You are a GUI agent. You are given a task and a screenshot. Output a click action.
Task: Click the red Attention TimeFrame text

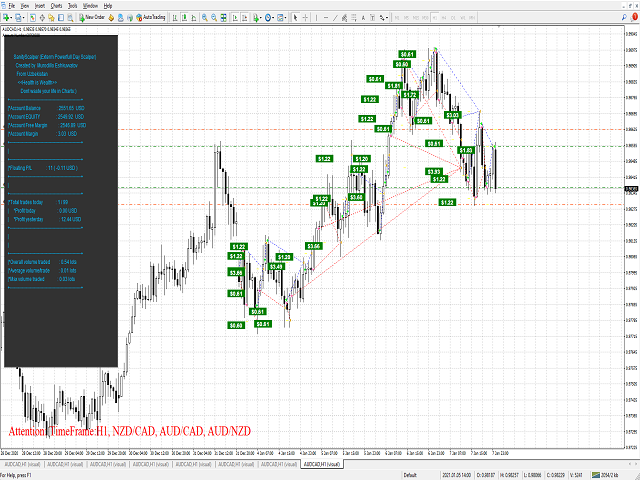(130, 431)
